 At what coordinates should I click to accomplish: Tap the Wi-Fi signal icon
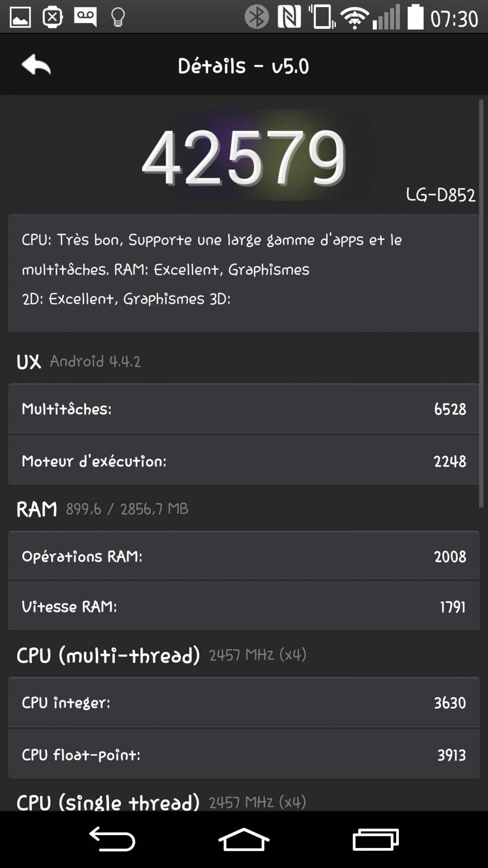[x=354, y=19]
